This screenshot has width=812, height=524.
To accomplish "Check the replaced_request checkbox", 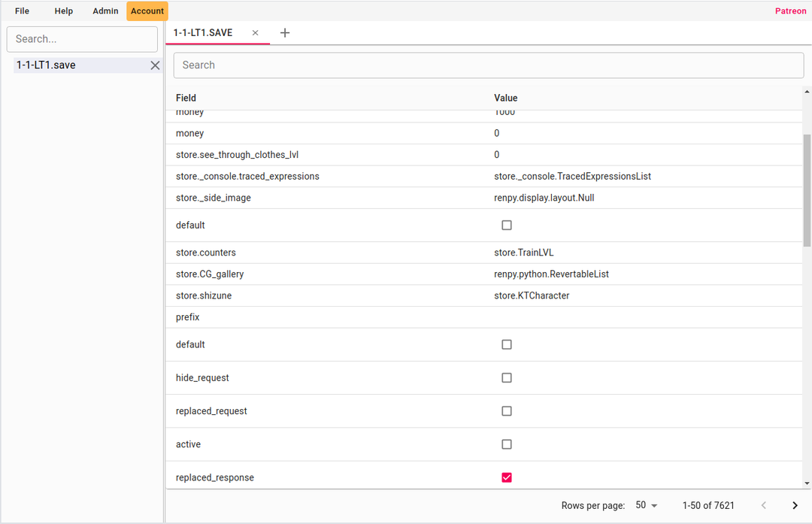I will click(507, 411).
